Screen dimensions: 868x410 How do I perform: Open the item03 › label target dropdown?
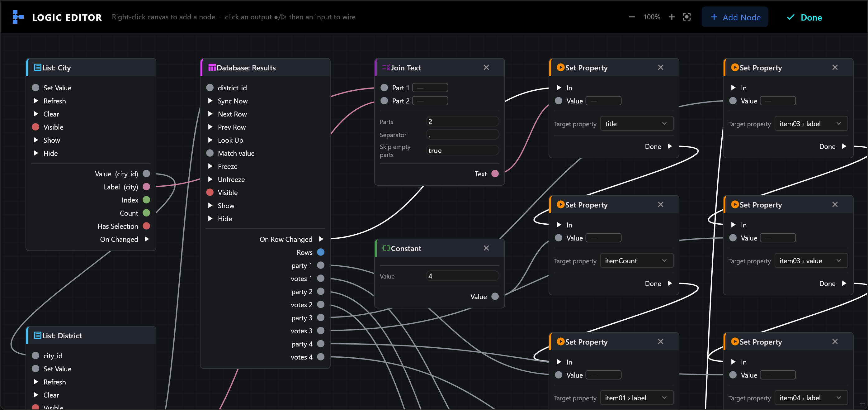811,124
